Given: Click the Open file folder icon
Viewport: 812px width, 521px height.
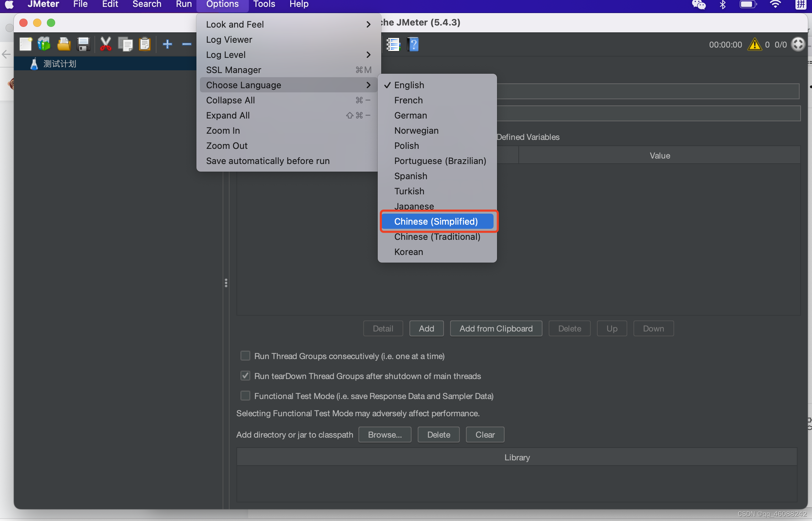Looking at the screenshot, I should (64, 44).
